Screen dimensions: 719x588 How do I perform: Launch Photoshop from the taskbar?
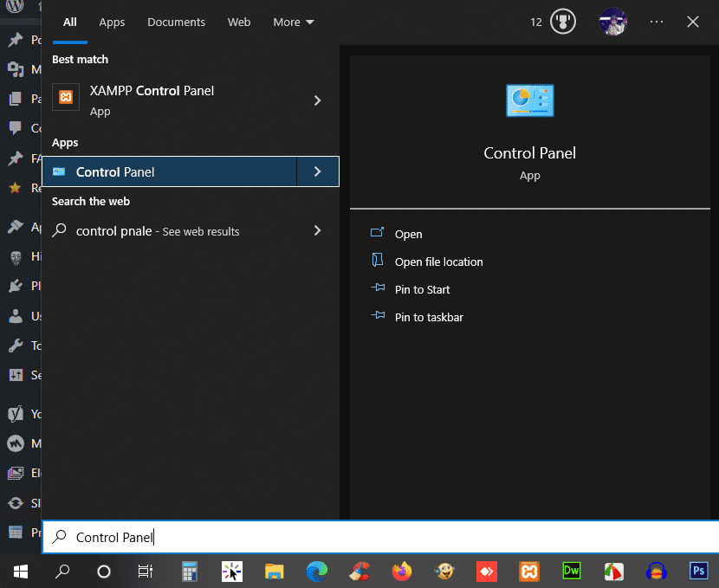pyautogui.click(x=699, y=571)
